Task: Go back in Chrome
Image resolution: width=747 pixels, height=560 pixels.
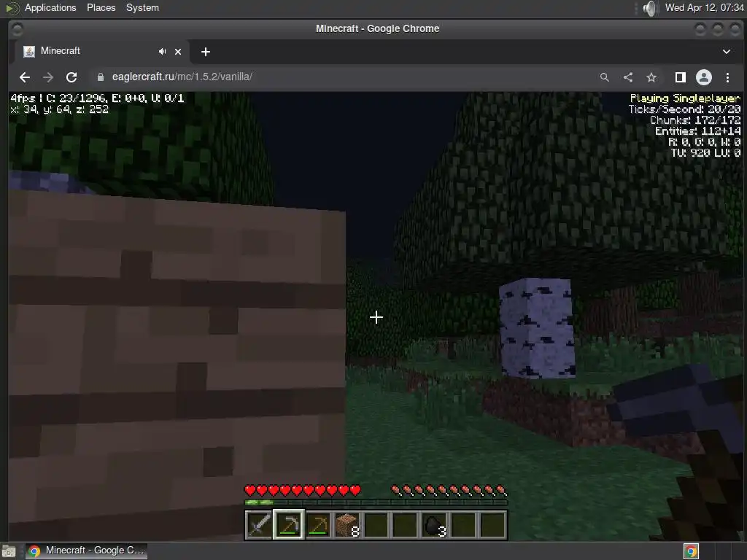Action: 25,77
